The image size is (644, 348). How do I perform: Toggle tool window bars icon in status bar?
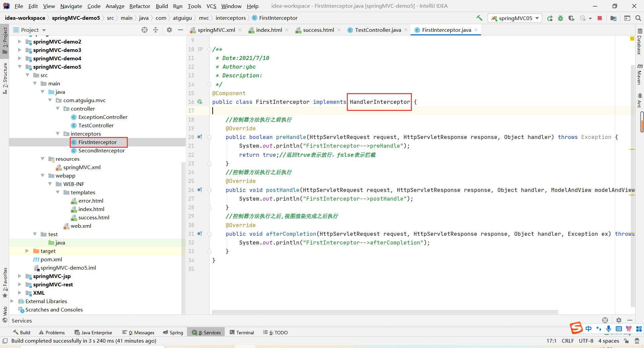(x=5, y=341)
